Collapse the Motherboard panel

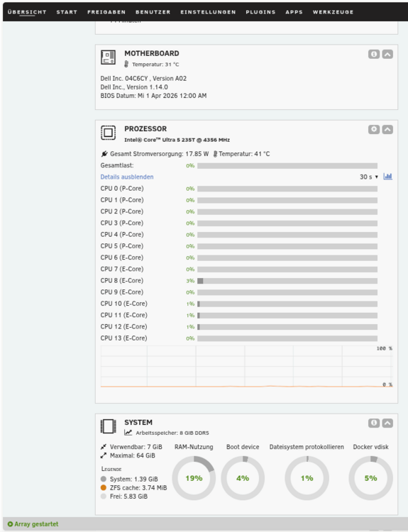(x=387, y=54)
